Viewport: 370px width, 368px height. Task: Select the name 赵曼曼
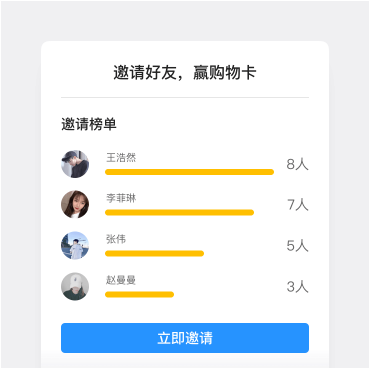121,280
